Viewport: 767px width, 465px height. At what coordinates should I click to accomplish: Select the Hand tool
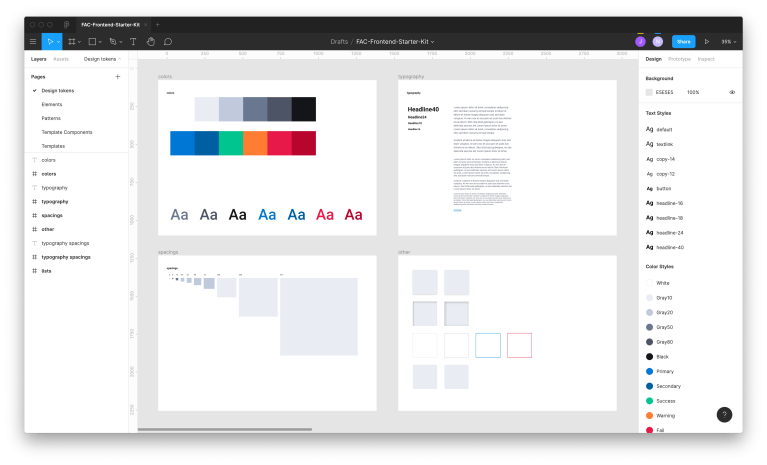click(151, 42)
